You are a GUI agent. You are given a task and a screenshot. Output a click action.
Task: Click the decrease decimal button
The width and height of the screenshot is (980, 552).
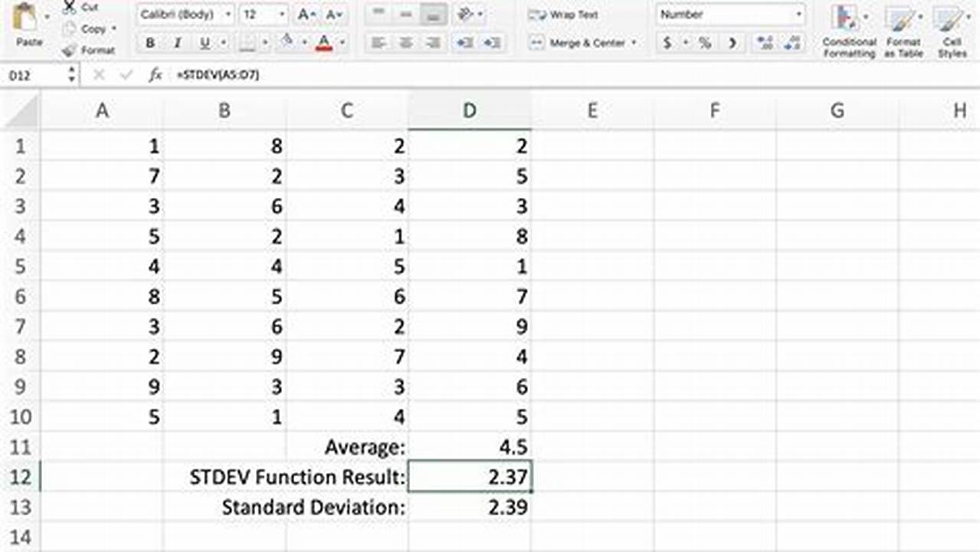click(x=792, y=43)
